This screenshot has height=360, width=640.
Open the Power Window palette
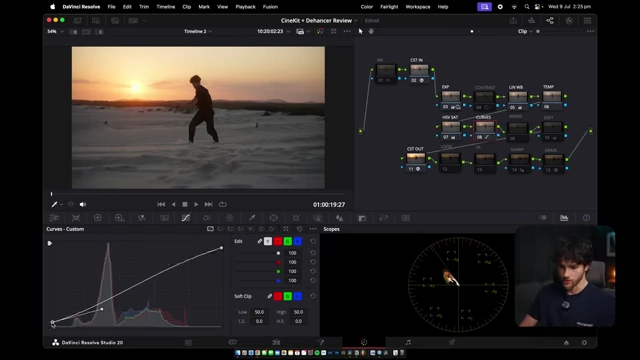(x=273, y=218)
